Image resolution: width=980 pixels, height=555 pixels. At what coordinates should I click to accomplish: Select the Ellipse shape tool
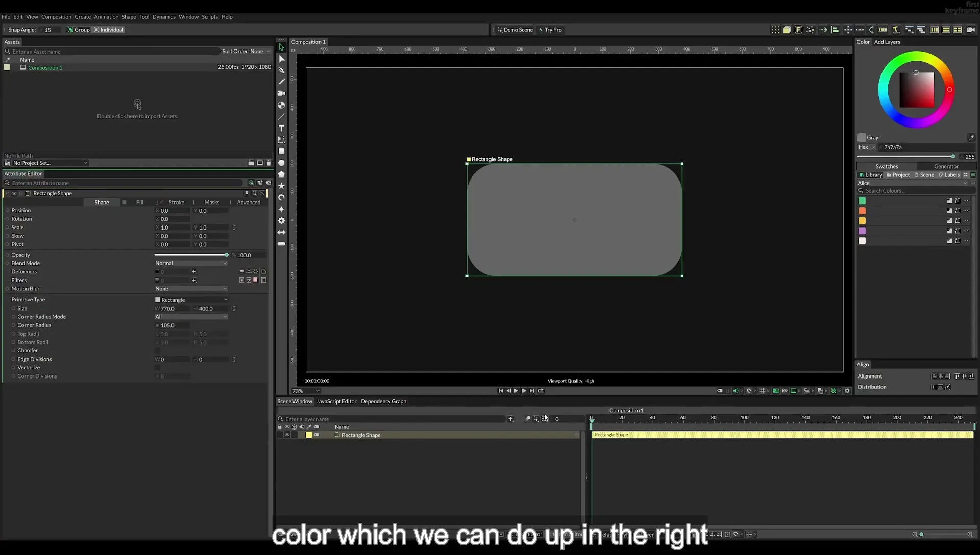[x=281, y=163]
